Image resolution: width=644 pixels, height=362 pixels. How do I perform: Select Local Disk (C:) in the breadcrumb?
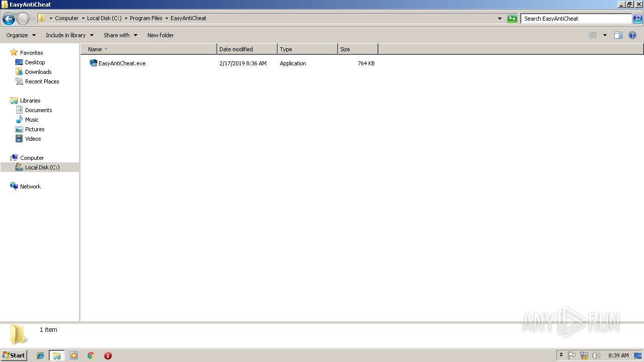point(104,18)
